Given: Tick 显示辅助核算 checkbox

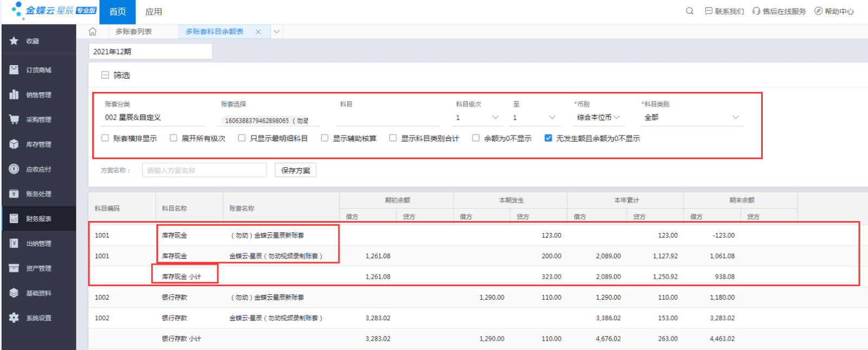Looking at the screenshot, I should (324, 138).
